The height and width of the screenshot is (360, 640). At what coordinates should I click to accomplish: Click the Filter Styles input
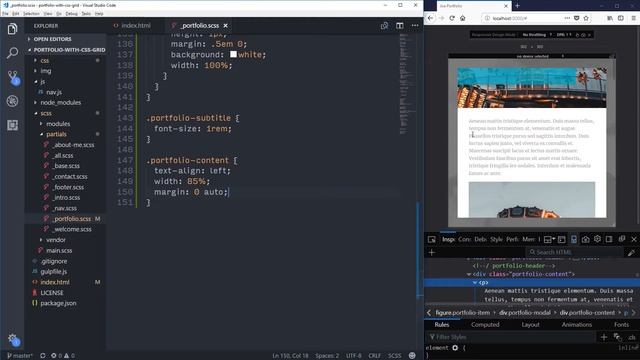click(510, 337)
